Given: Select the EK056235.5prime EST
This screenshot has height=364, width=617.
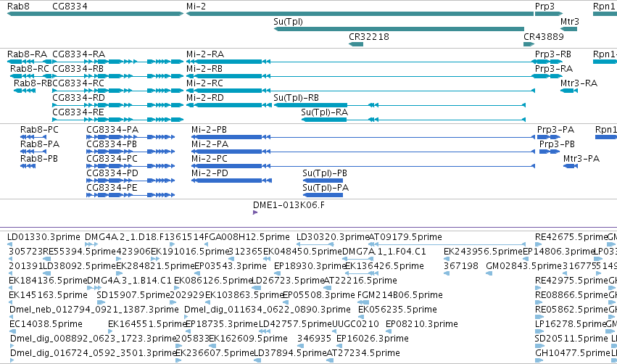Looking at the screenshot, I should coord(363,317).
